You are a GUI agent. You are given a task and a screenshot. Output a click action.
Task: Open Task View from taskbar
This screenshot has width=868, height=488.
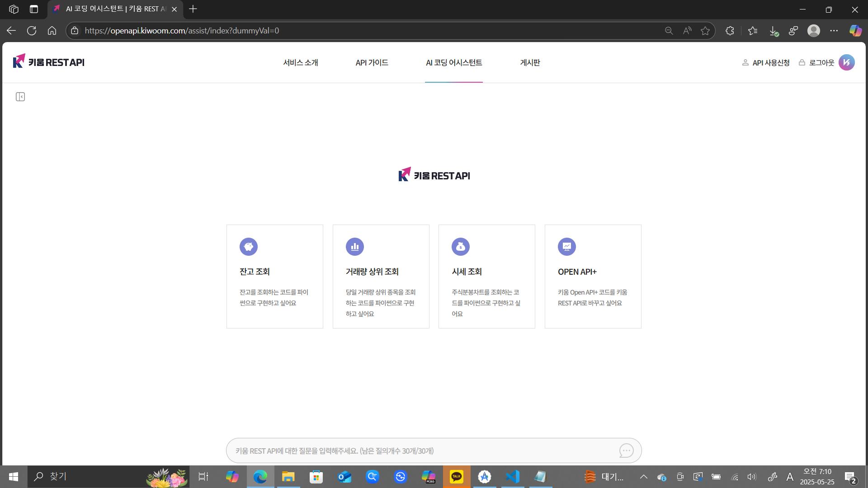tap(203, 477)
